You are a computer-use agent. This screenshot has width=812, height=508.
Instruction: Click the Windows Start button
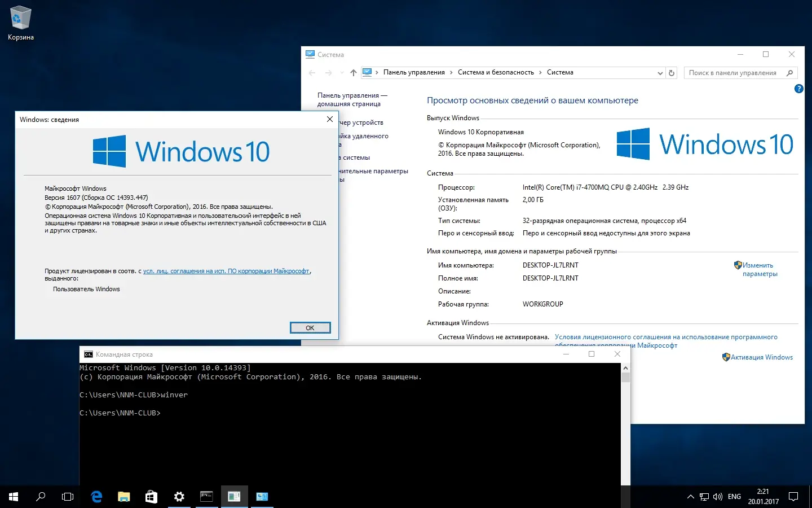[x=14, y=497]
